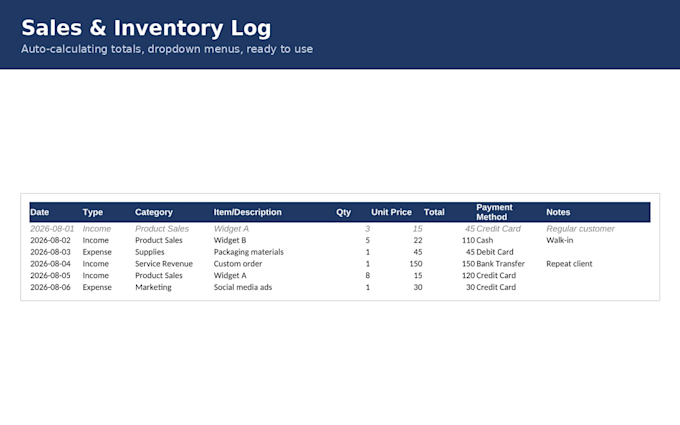Click the "Supplies" category cell
Image resolution: width=680 pixels, height=425 pixels.
tap(150, 252)
